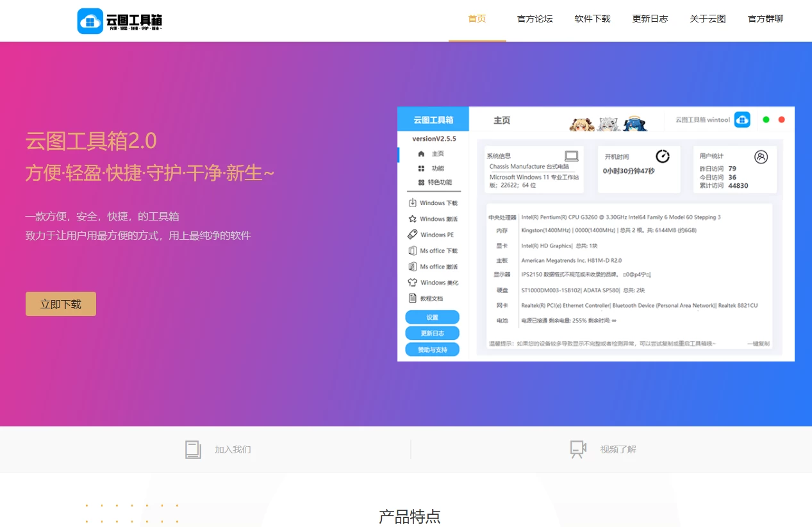Open the 加入我们 link

(x=233, y=450)
